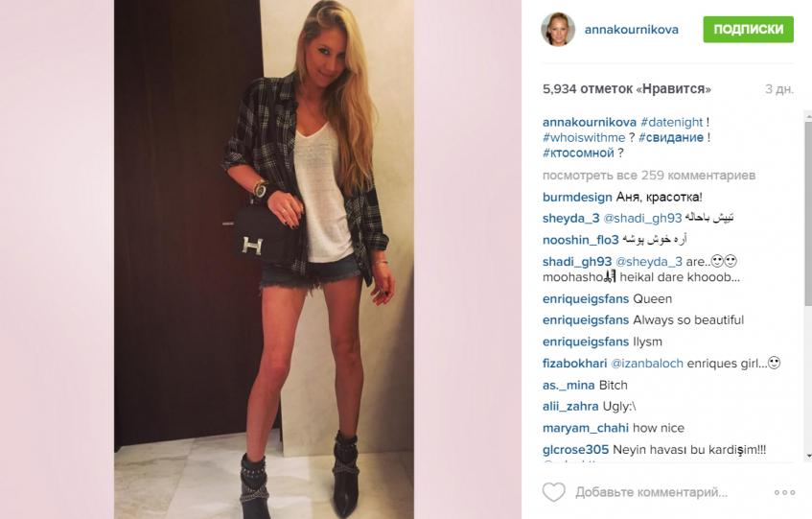Image resolution: width=812 pixels, height=519 pixels.
Task: Open the annakournikova username link in header
Action: pos(631,30)
